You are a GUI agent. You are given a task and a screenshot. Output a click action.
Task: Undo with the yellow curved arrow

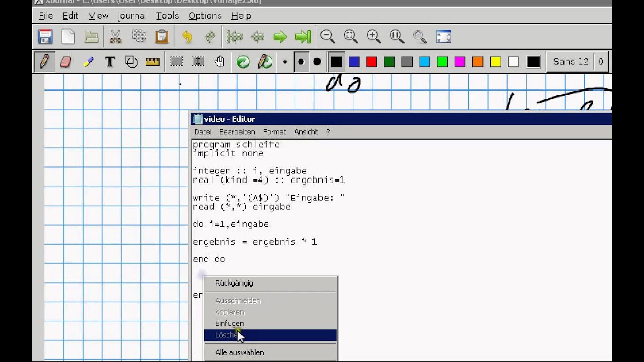[x=187, y=37]
